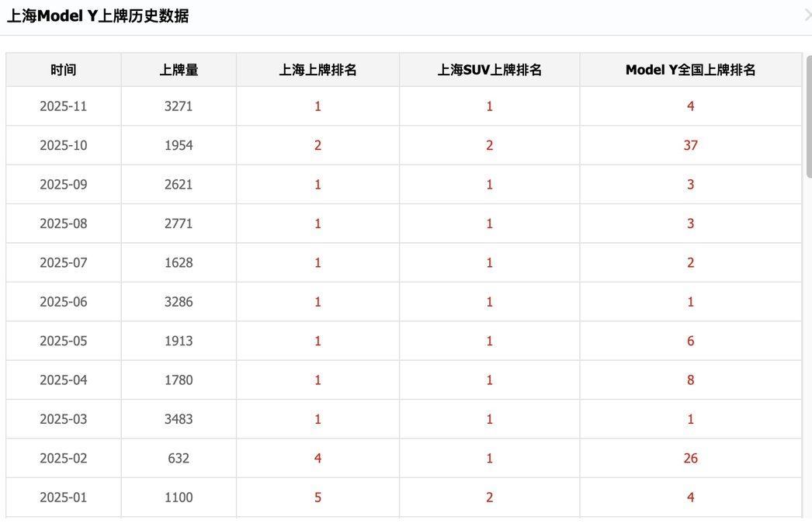Click the 3483 registration count cell

pyautogui.click(x=179, y=419)
